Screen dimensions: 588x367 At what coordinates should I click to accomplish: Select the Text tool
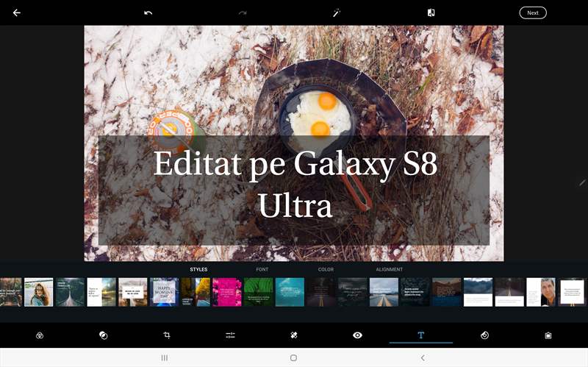(420, 335)
